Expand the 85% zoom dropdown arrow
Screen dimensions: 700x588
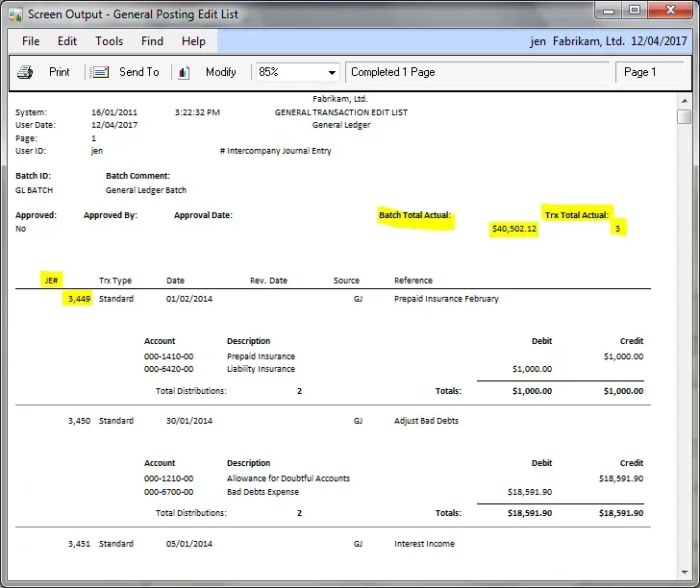coord(333,73)
